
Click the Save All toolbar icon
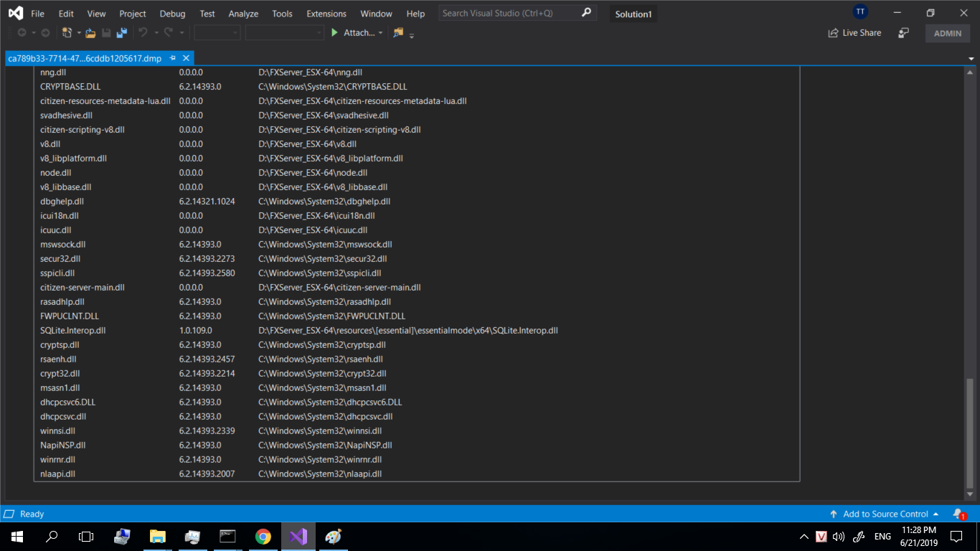(121, 33)
